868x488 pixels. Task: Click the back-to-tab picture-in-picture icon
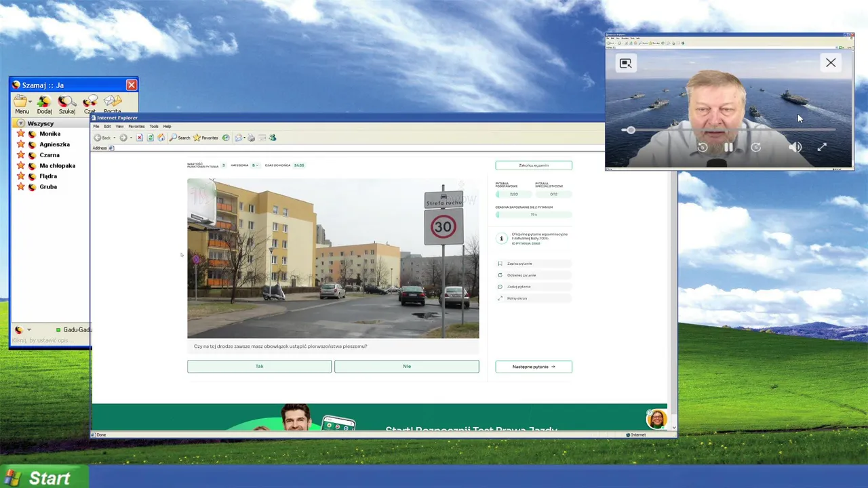[x=625, y=63]
